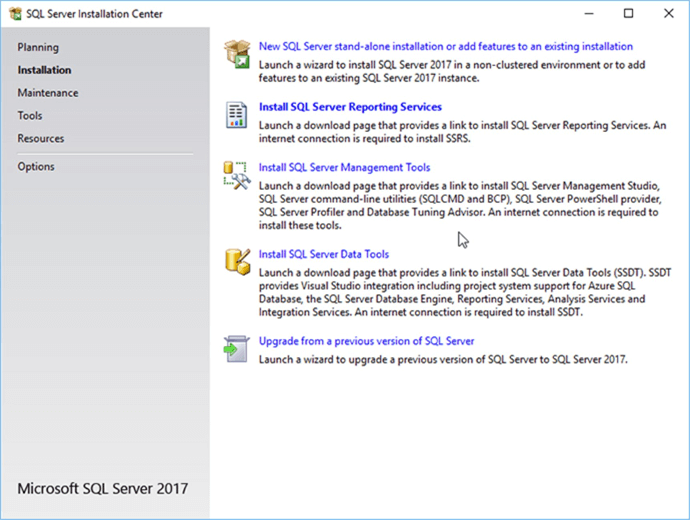690x520 pixels.
Task: Open Install SQL Server Reporting Services link
Action: [x=350, y=107]
